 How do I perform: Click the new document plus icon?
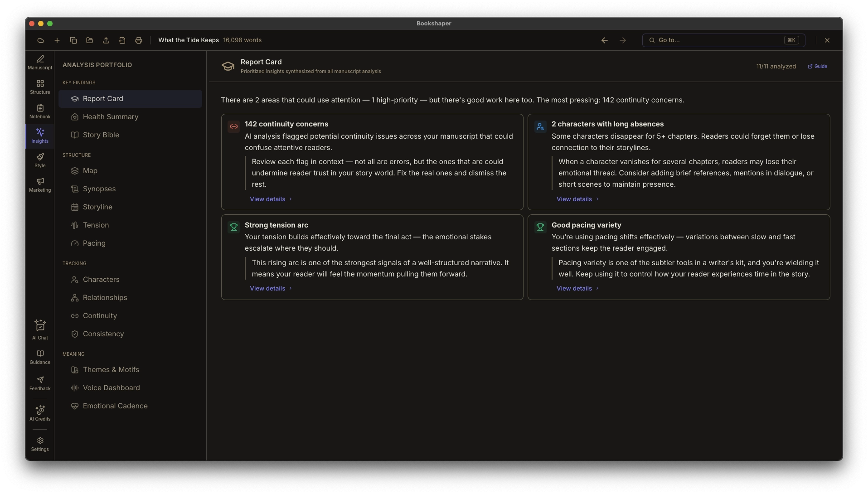tap(57, 40)
